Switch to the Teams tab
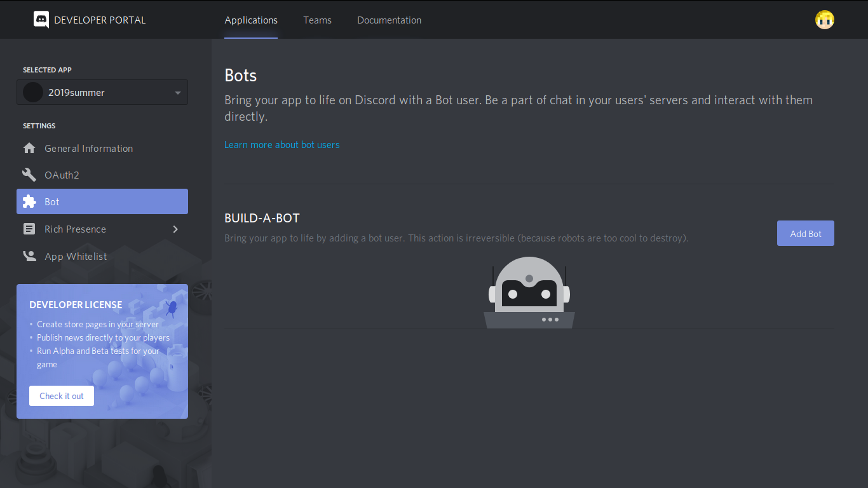 [x=317, y=20]
